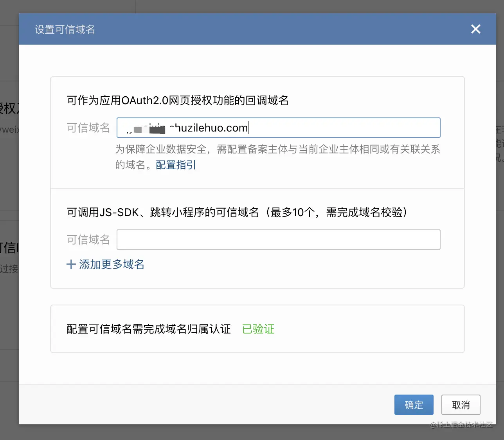
Task: Click the 添加更多域名 link text
Action: [x=112, y=265]
